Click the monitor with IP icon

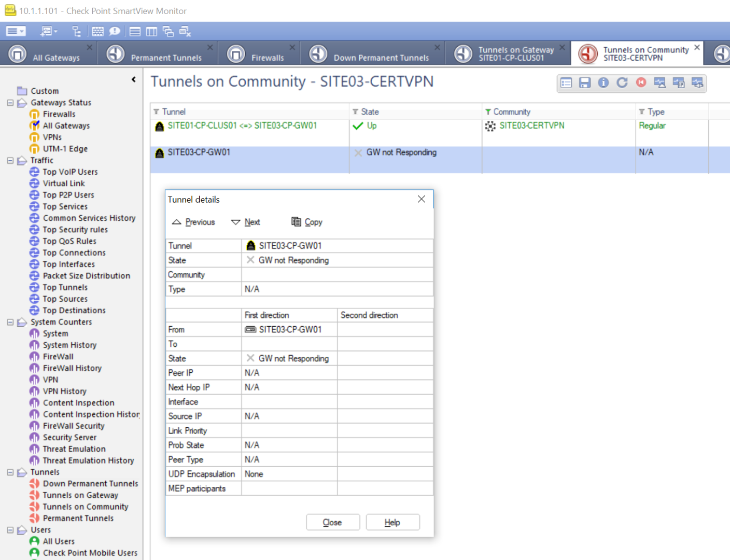[679, 83]
